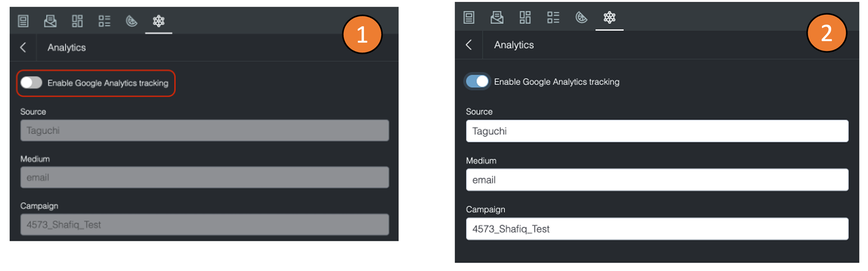
Task: Open the citrus slice icon in panel 2
Action: click(581, 18)
